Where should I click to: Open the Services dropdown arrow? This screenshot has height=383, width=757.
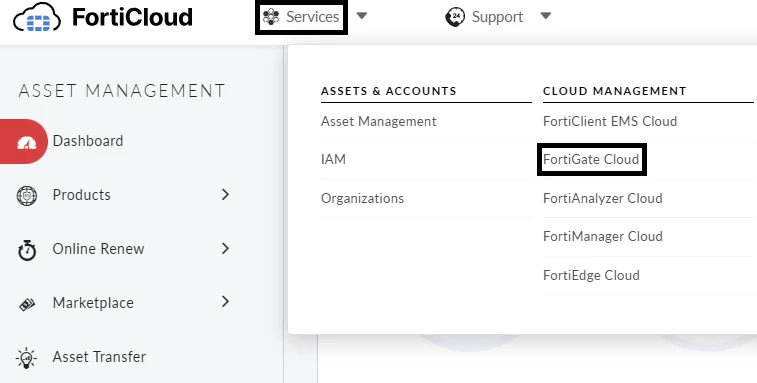[x=362, y=16]
